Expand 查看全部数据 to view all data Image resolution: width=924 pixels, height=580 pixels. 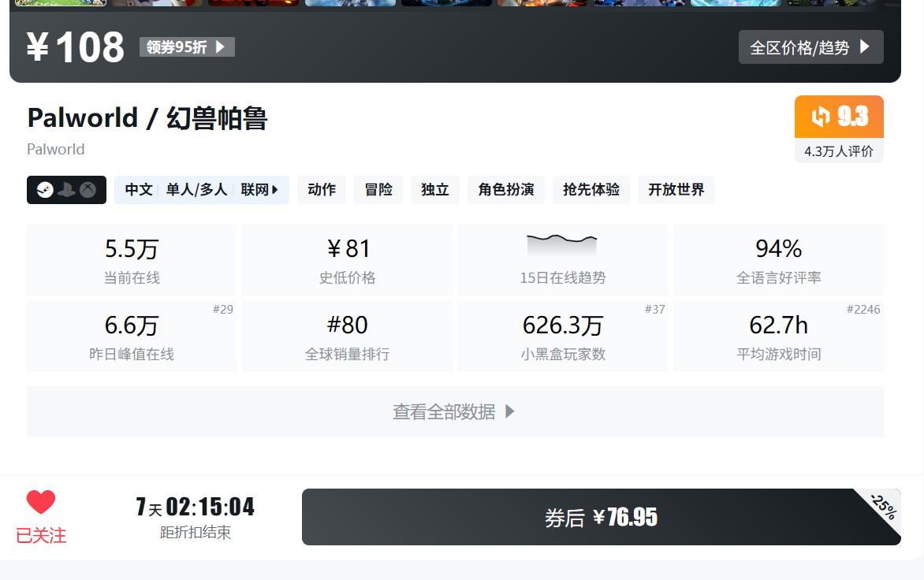coord(455,411)
